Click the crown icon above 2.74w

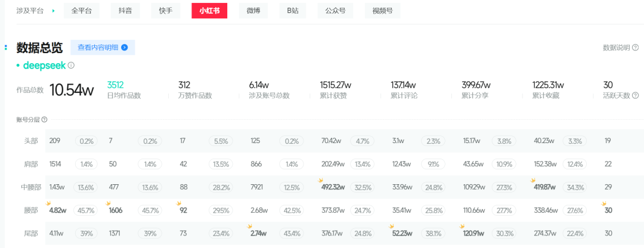249,226
